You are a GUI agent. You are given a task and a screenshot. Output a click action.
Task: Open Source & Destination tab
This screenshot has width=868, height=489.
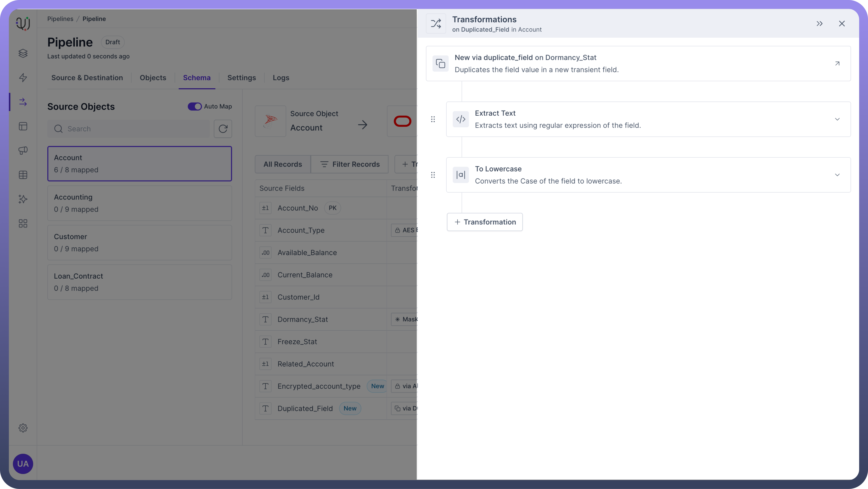(x=87, y=78)
